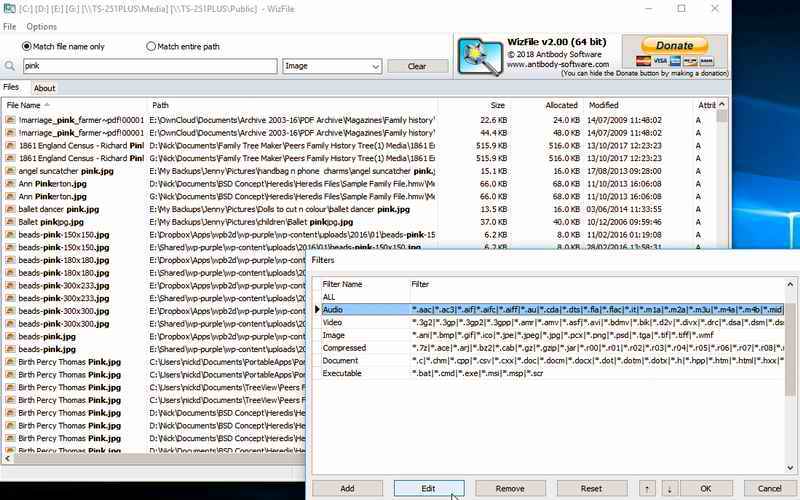Click file icon of Ballet pinkpg.jpg
Image resolution: width=800 pixels, height=500 pixels.
pyautogui.click(x=10, y=222)
